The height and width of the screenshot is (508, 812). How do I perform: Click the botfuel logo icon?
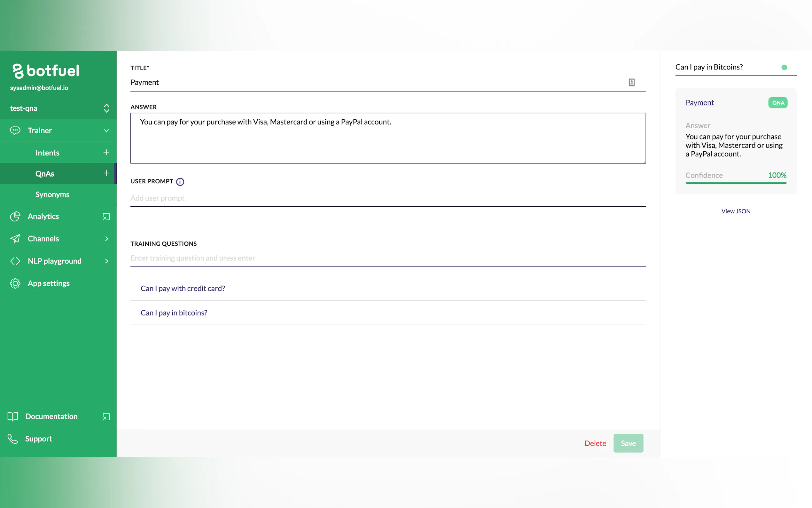[18, 71]
